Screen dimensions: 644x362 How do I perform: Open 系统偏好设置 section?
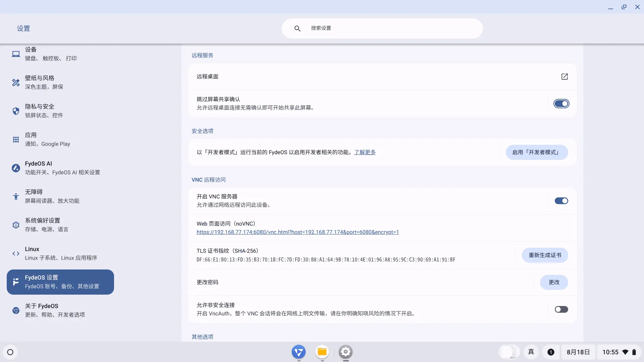tap(60, 225)
